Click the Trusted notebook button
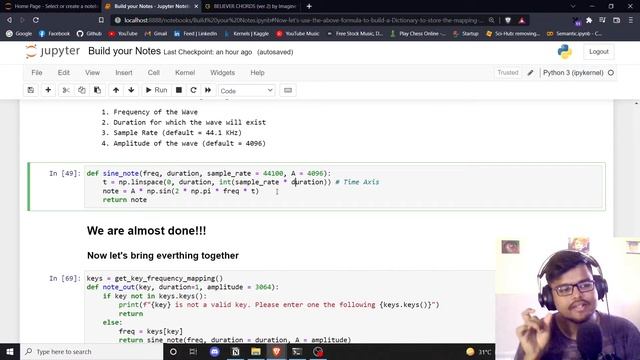 point(508,73)
